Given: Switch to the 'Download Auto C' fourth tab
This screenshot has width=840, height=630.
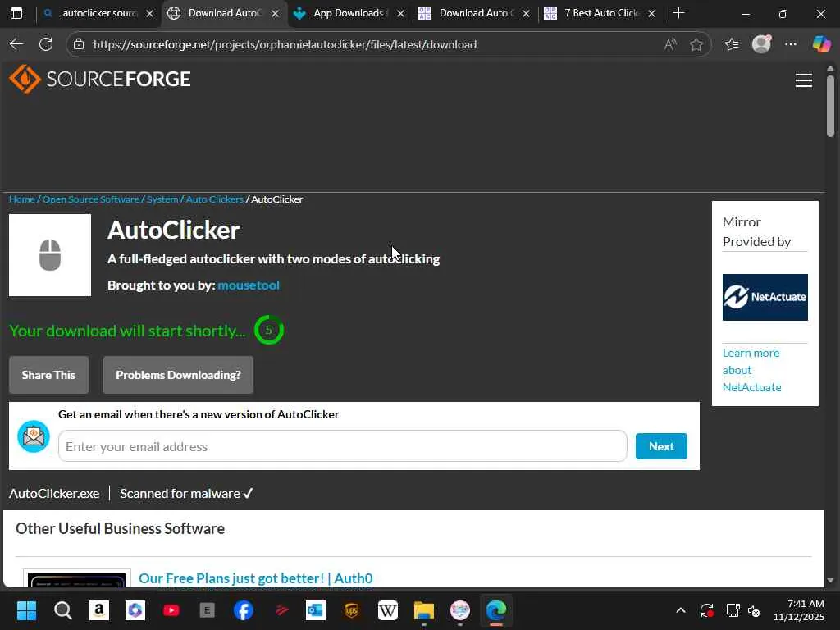Looking at the screenshot, I should [474, 13].
